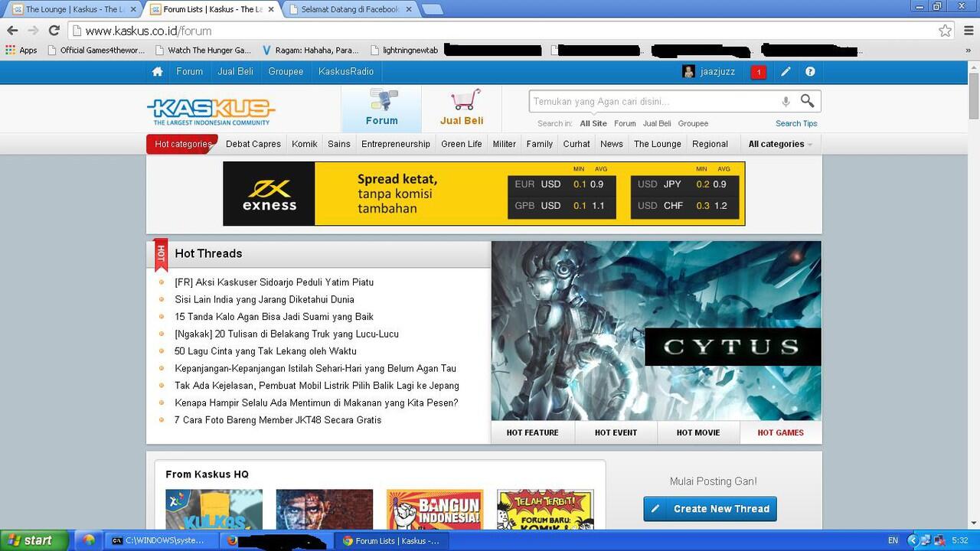Open the help question mark icon

pyautogui.click(x=810, y=72)
